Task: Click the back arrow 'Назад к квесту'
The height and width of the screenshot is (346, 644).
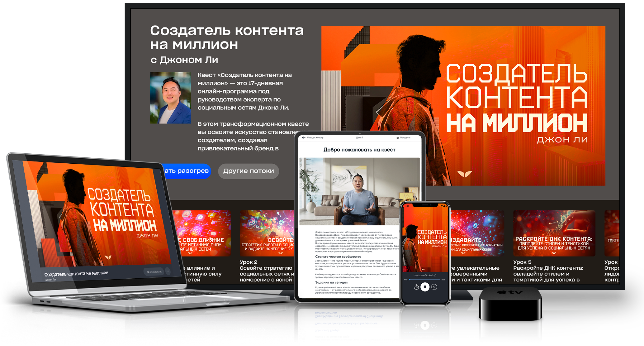Action: tap(304, 137)
